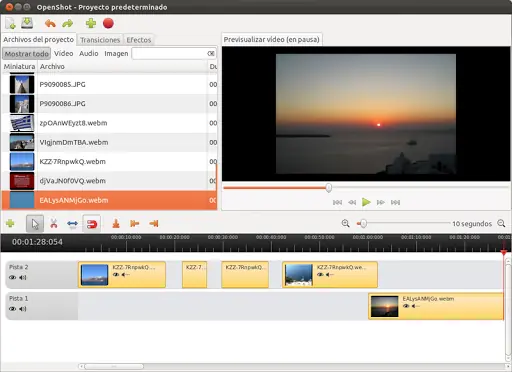
Task: Select the third clip on Pista 2
Action: pyautogui.click(x=245, y=275)
